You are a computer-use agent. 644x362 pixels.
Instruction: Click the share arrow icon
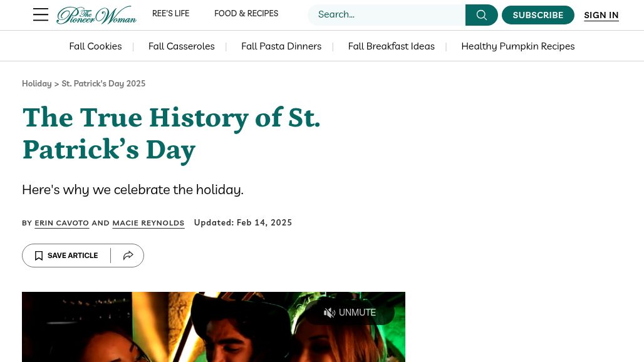tap(128, 256)
